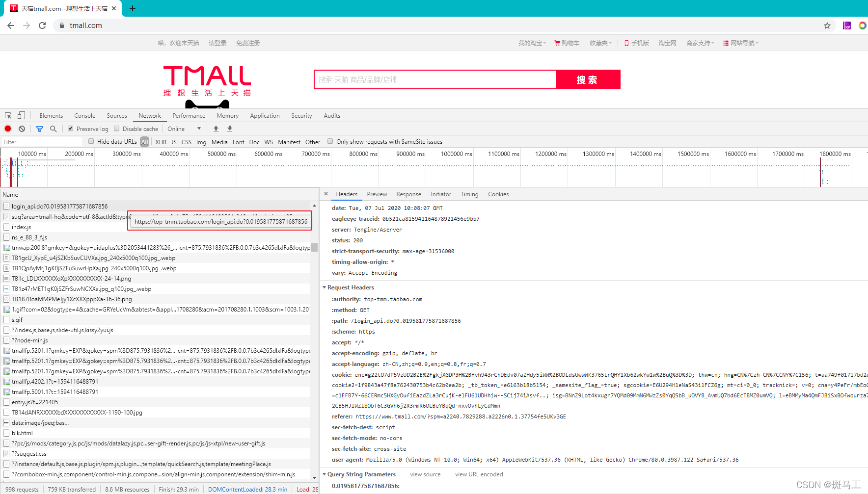Open a new browser tab
Screen dimensions: 868x494
click(x=133, y=8)
